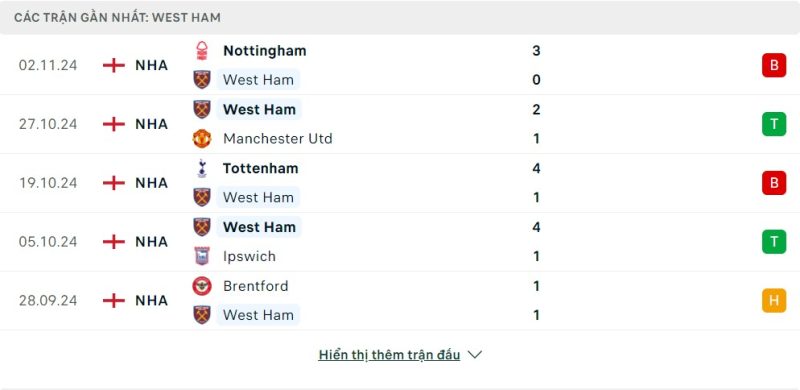Open Manchester Utd team name
Screen dimensions: 800x390
pos(278,138)
